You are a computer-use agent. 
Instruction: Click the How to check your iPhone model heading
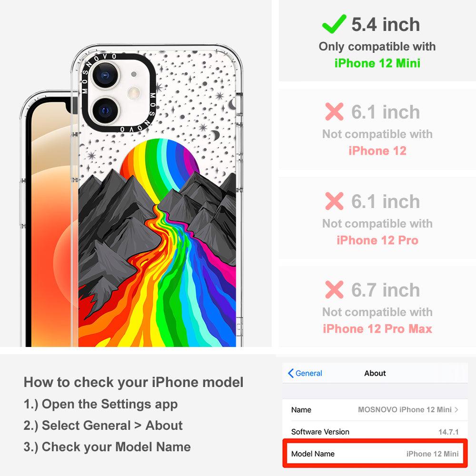click(x=134, y=382)
